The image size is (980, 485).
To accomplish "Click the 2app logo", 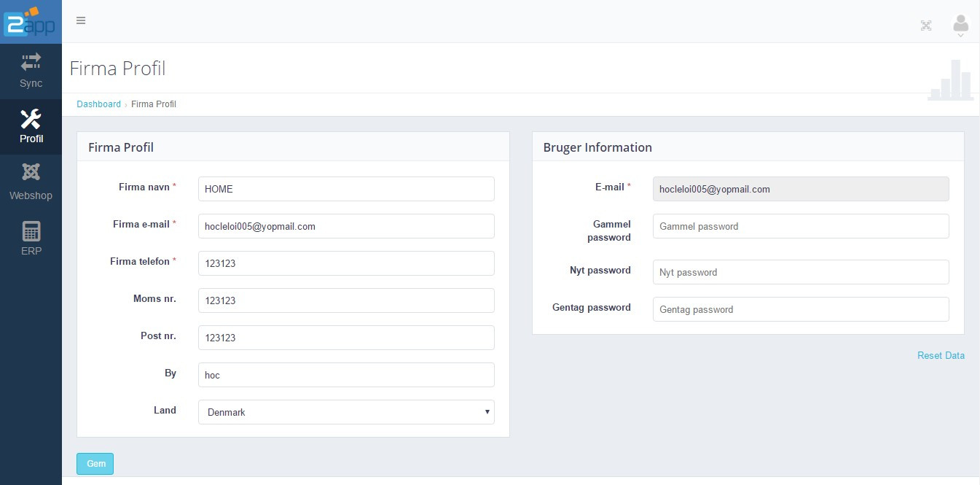I will click(30, 22).
